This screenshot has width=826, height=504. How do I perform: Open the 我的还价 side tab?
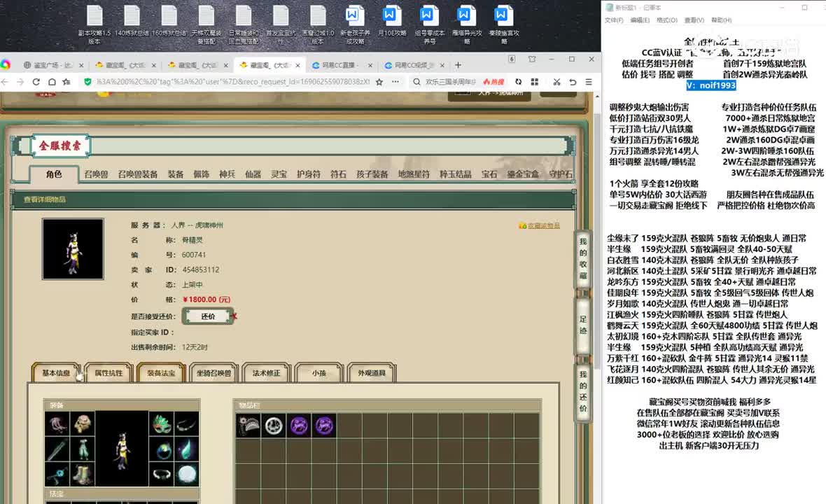[x=583, y=391]
